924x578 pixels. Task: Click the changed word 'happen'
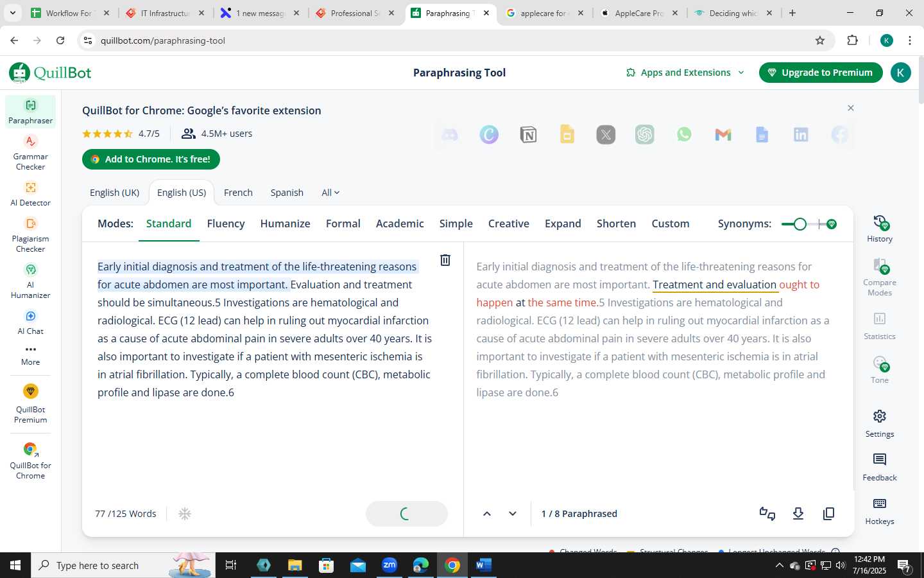tap(494, 302)
